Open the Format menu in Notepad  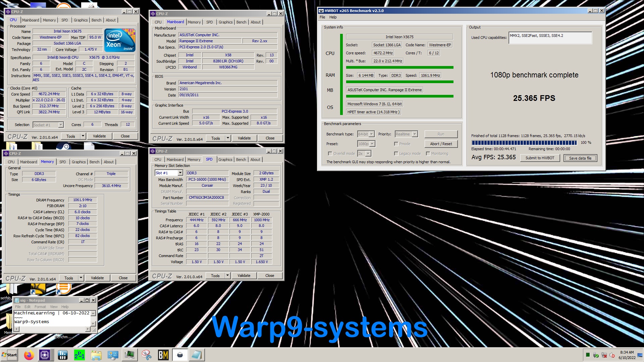coord(40,307)
